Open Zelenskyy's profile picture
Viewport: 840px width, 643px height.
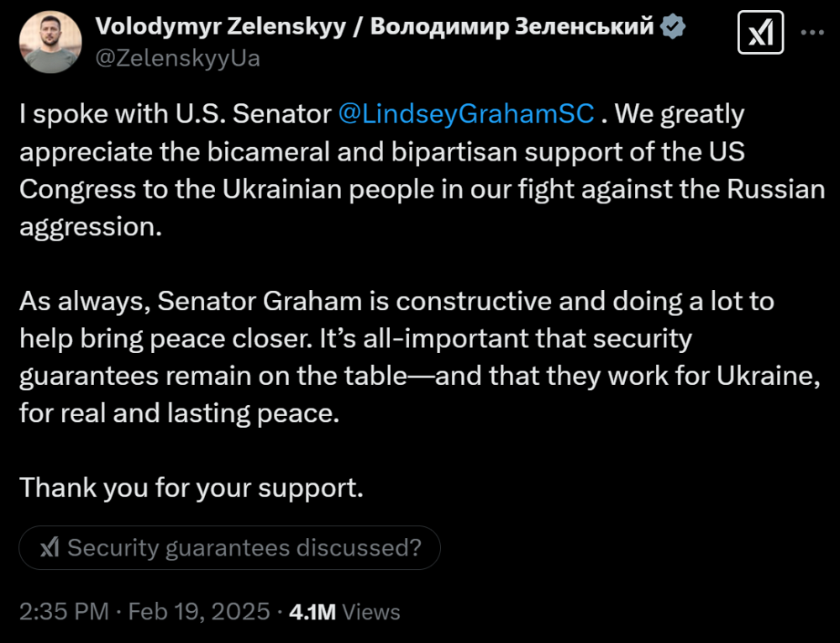click(50, 42)
